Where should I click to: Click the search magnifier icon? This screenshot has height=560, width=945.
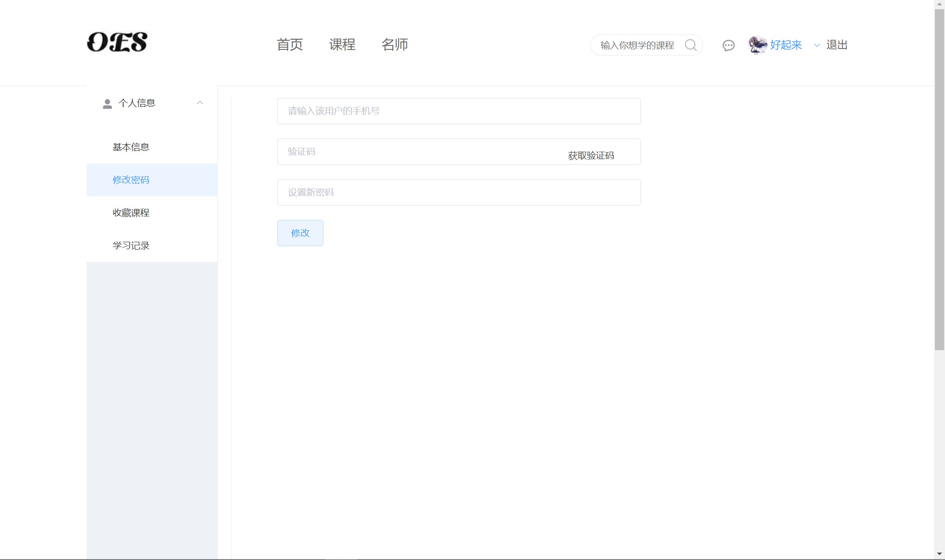[x=690, y=45]
